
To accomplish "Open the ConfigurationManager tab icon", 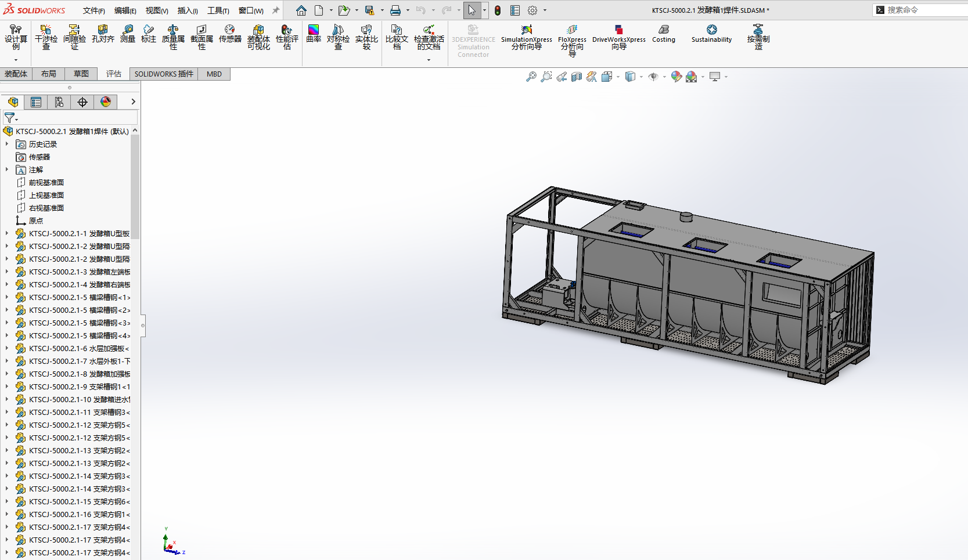I will [59, 102].
